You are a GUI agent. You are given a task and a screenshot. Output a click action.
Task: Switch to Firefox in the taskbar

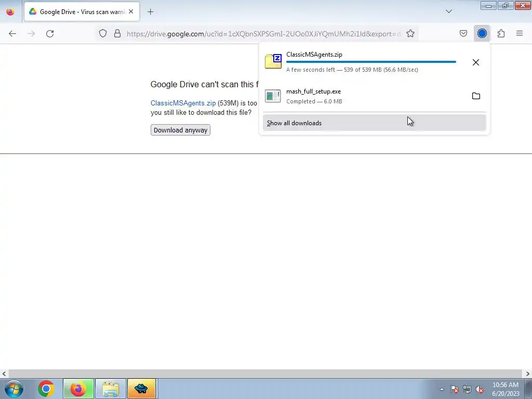pyautogui.click(x=78, y=389)
